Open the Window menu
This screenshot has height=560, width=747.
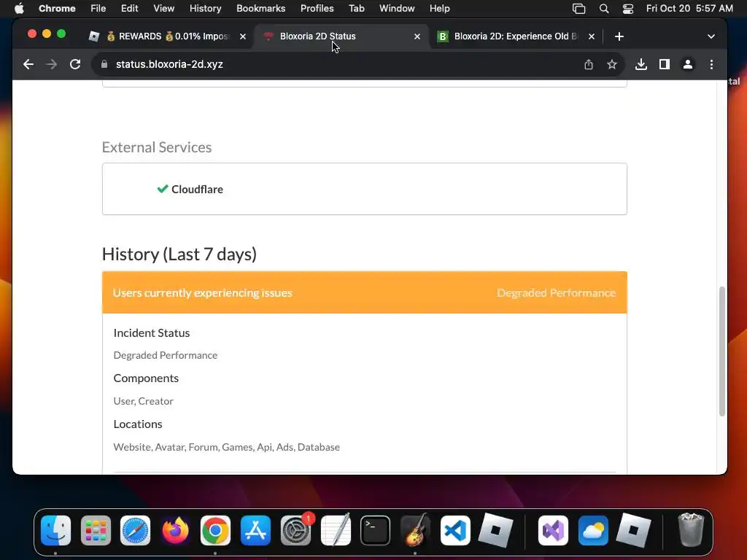tap(397, 9)
